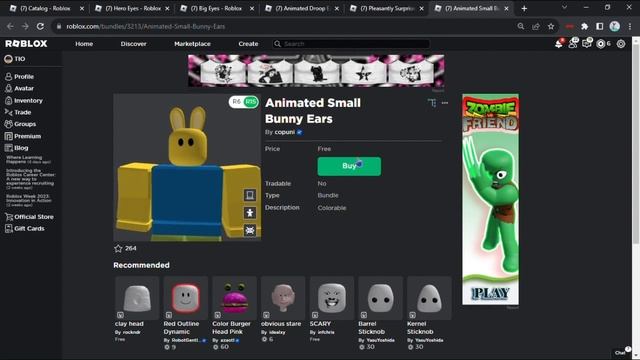Open SCARY recommended item thumbnail
The height and width of the screenshot is (360, 640).
click(x=332, y=298)
